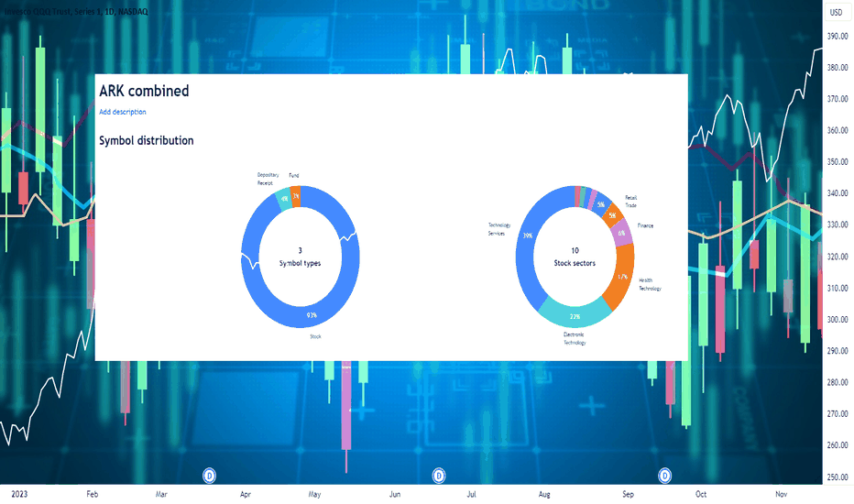The image size is (854, 504).
Task: Click the Mar time axis label
Action: [x=161, y=494]
